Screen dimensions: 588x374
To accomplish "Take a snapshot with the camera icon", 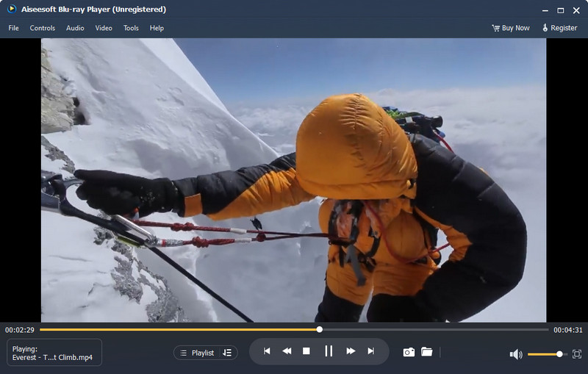I will [409, 352].
